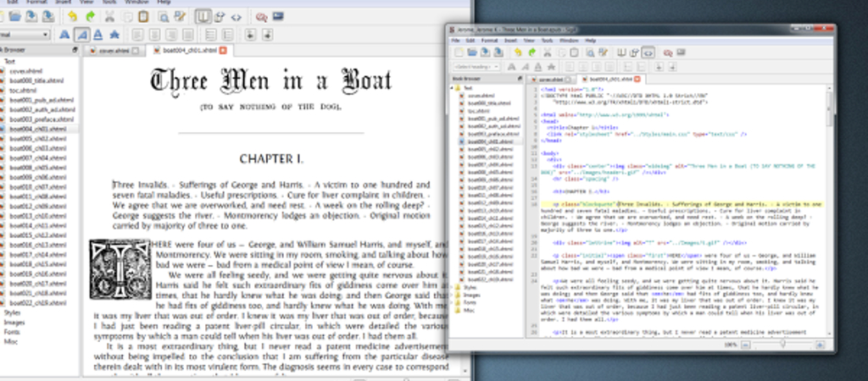
Task: Select boat003_preface.xhtml in back window browser
Action: click(x=42, y=119)
